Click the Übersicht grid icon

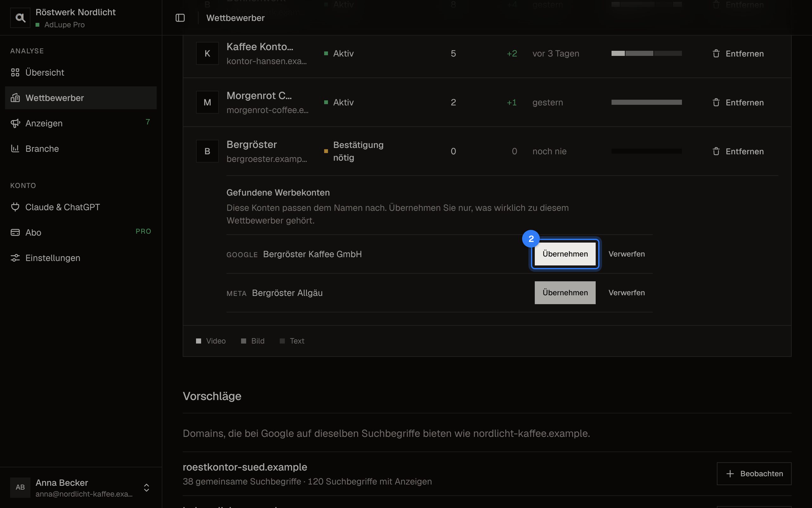pos(15,72)
